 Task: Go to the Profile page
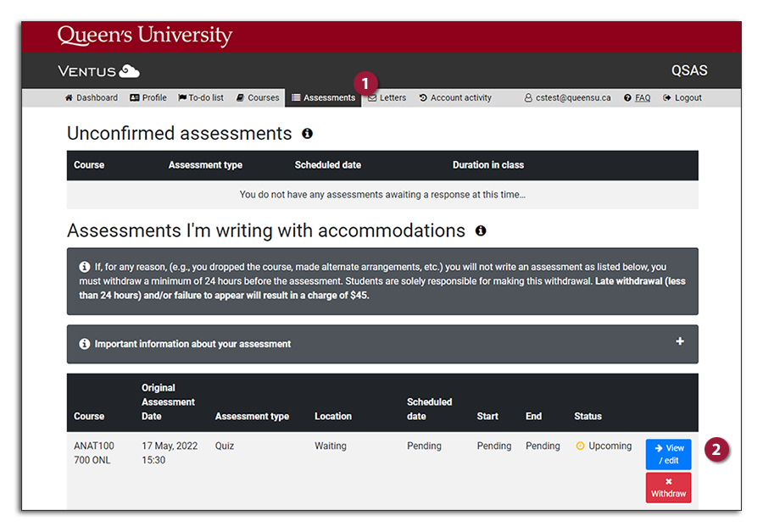148,98
